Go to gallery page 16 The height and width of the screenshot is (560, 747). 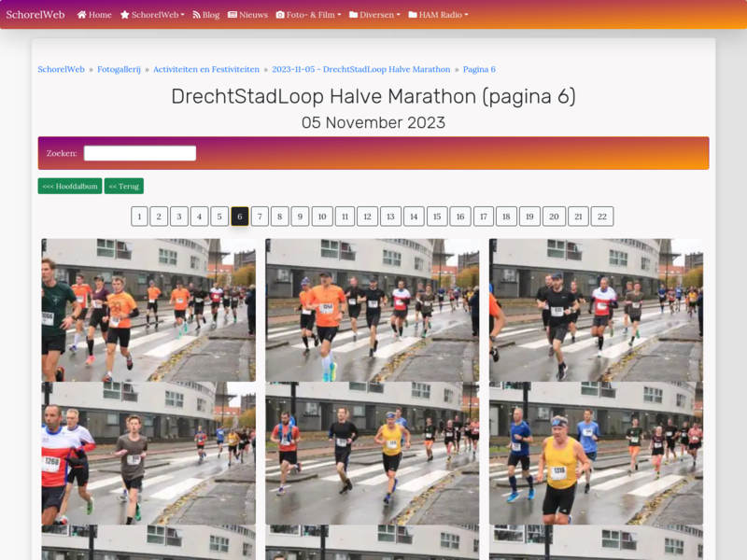point(460,217)
